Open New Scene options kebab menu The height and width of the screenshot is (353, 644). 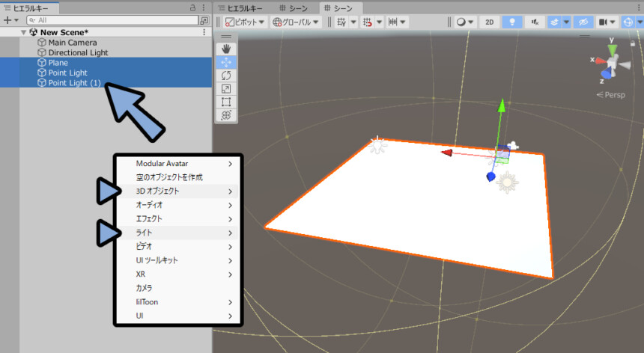204,32
